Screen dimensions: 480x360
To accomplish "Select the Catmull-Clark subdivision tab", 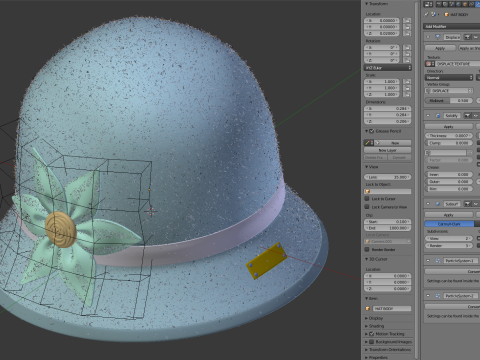I will click(449, 224).
